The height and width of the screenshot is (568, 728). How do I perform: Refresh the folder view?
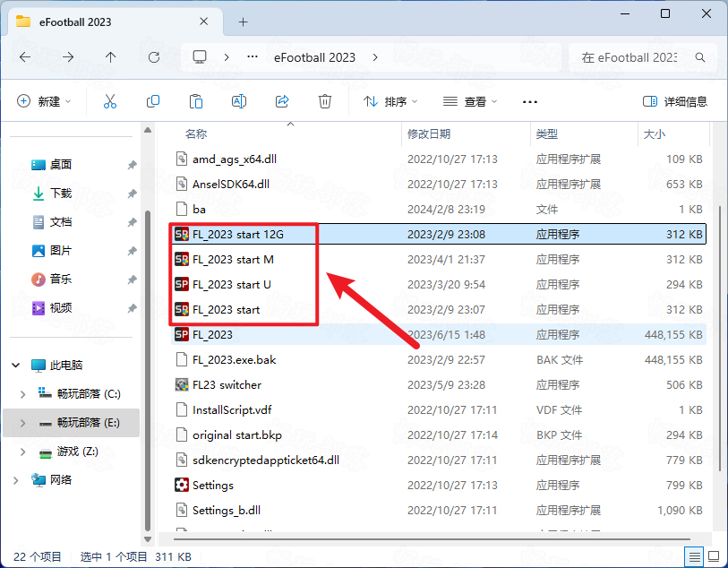(x=154, y=57)
